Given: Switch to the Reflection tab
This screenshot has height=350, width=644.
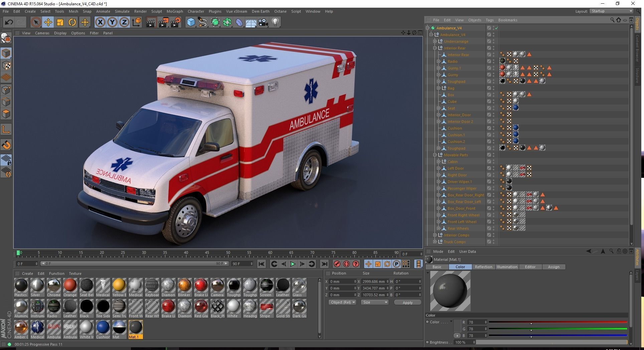Looking at the screenshot, I should click(483, 267).
